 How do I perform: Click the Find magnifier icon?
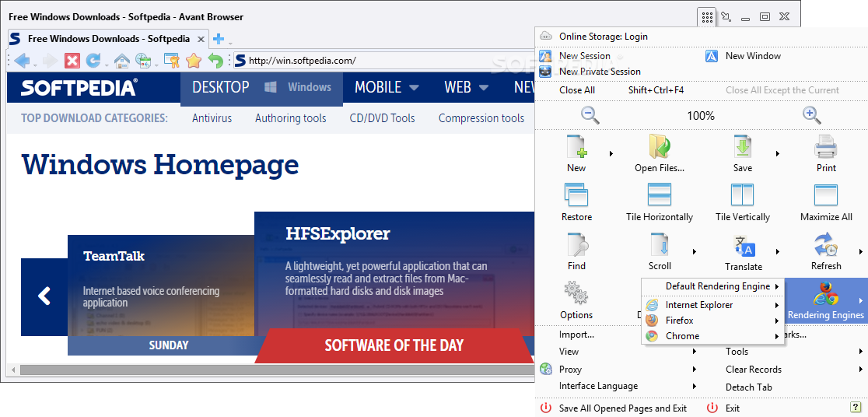tap(576, 245)
